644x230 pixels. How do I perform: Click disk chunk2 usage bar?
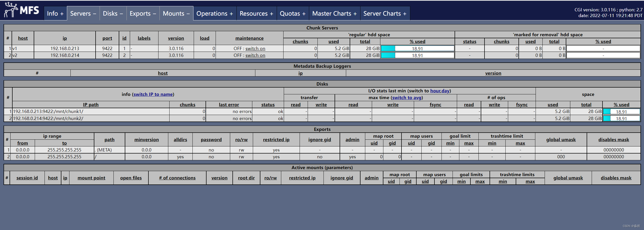click(x=621, y=119)
